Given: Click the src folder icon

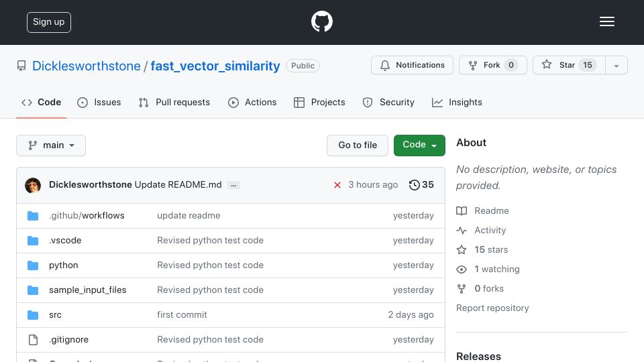Looking at the screenshot, I should coord(33,315).
